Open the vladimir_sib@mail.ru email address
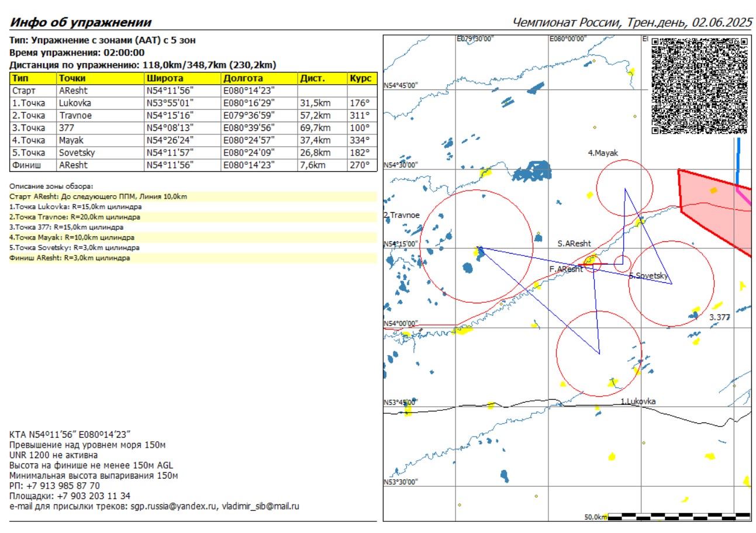This screenshot has height=533, width=756. pos(260,507)
